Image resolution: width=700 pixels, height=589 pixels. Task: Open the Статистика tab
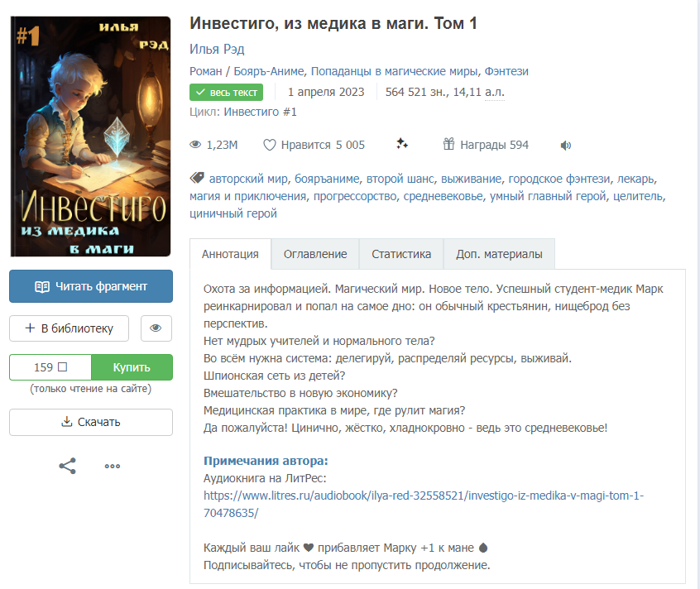click(x=401, y=254)
